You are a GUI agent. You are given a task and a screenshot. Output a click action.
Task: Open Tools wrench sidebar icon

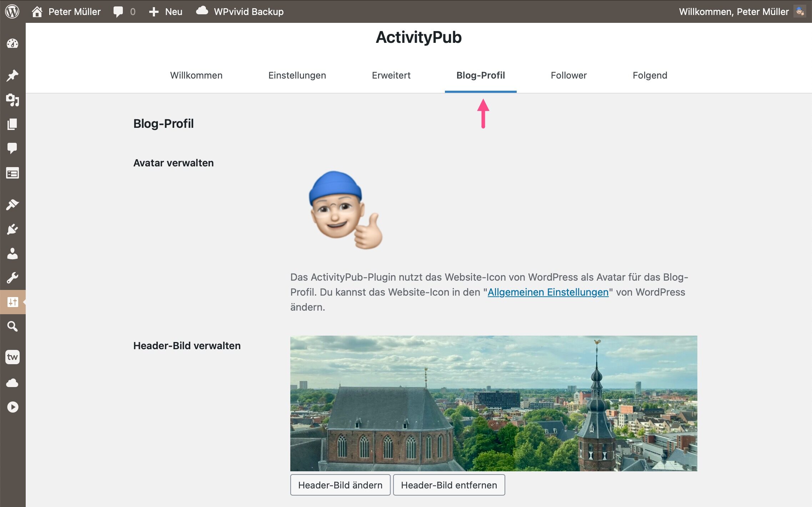(x=12, y=277)
